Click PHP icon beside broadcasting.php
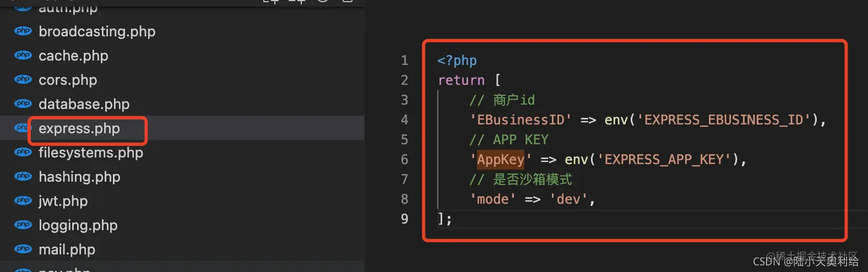This screenshot has height=272, width=868. 23,32
